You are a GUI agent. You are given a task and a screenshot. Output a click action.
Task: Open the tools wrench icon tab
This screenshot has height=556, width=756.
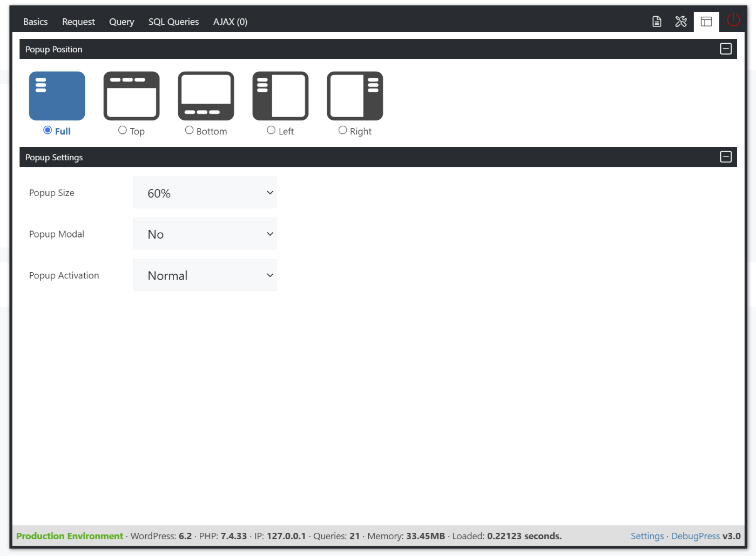681,22
